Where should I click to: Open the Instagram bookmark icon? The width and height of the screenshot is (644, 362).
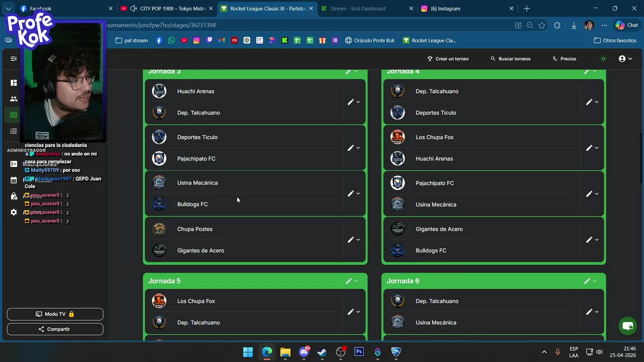pos(197,40)
